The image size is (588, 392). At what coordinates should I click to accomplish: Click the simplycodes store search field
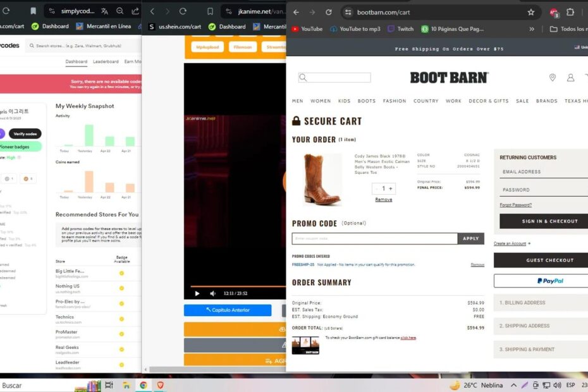83,46
